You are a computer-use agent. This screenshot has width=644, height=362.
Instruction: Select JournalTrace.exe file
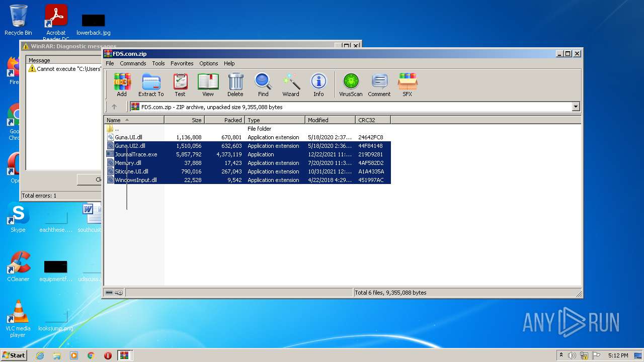pyautogui.click(x=248, y=154)
